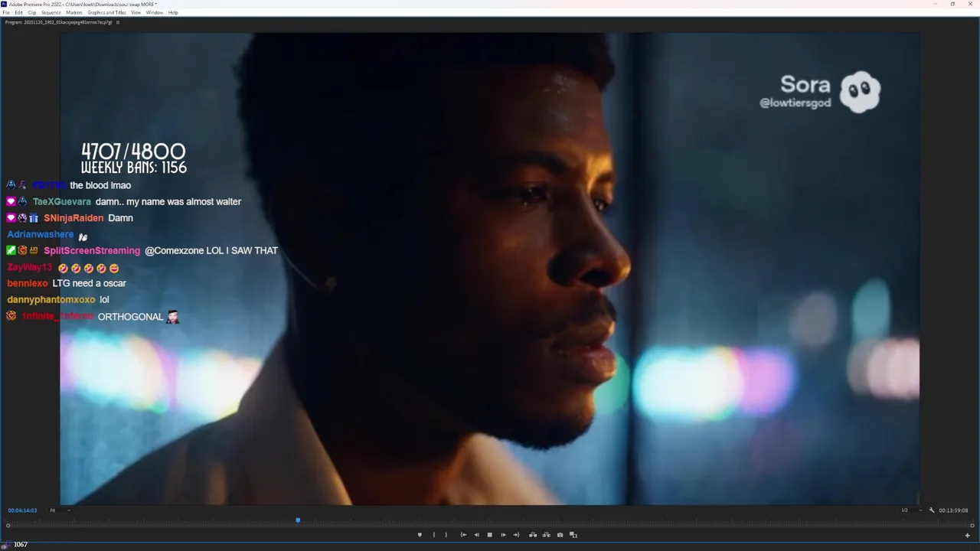
Task: Open the Help menu
Action: pos(173,12)
